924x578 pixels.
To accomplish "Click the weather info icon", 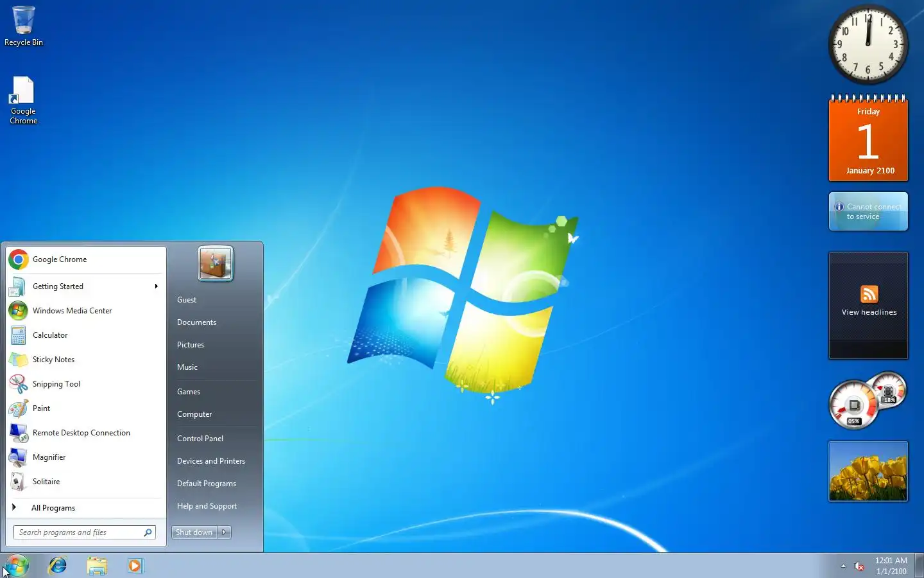I will 839,207.
